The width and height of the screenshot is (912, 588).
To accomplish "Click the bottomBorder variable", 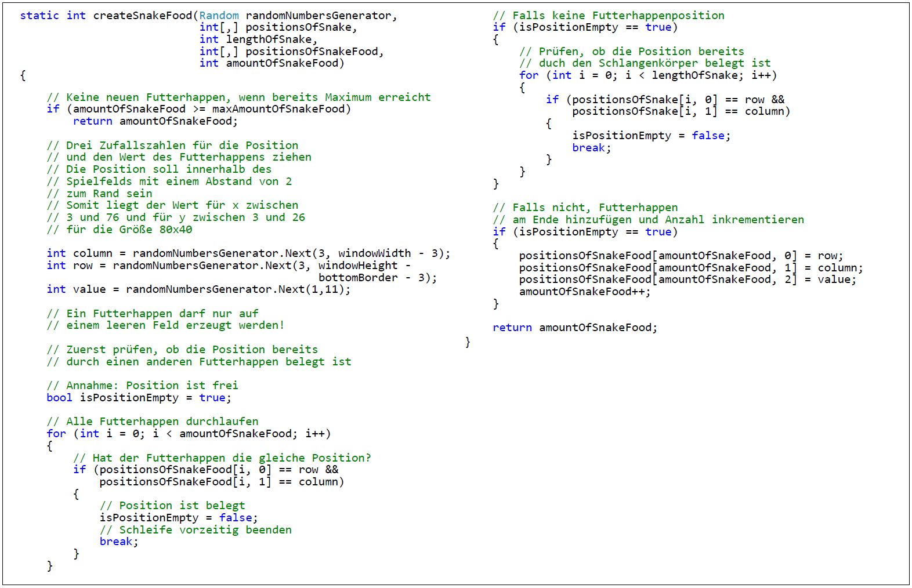I will 358,278.
